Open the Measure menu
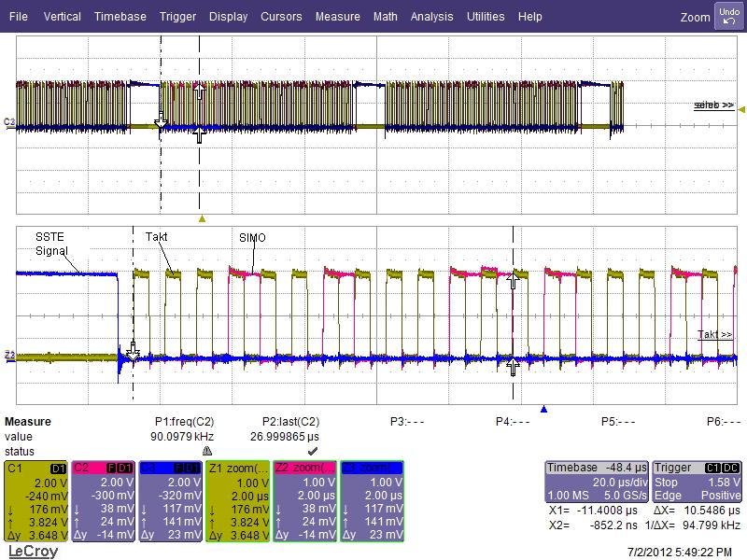 338,17
